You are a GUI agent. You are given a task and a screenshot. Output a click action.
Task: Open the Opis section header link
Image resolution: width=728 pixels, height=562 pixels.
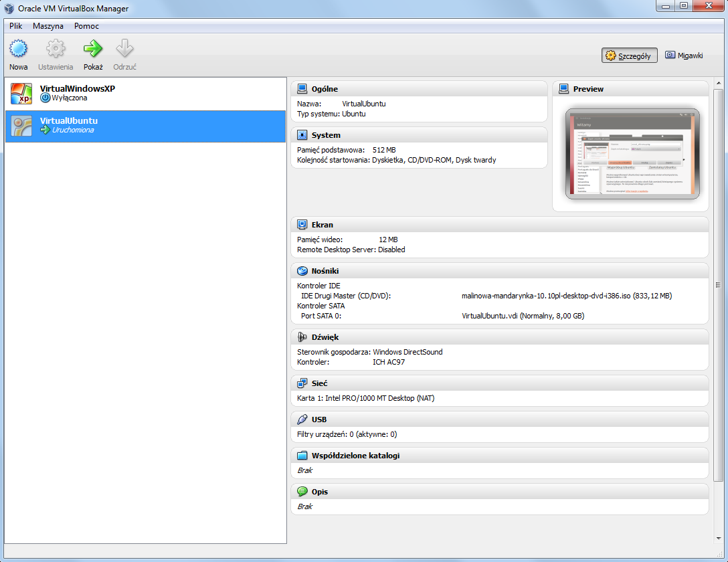click(319, 492)
